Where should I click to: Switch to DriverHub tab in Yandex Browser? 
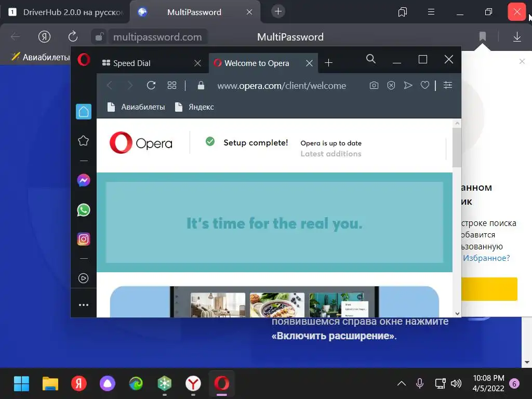[x=65, y=12]
